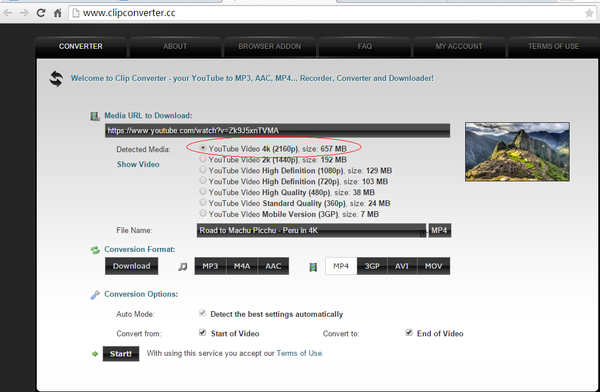This screenshot has height=392, width=600.
Task: Click the Machu Picchu video thumbnail
Action: 517,152
